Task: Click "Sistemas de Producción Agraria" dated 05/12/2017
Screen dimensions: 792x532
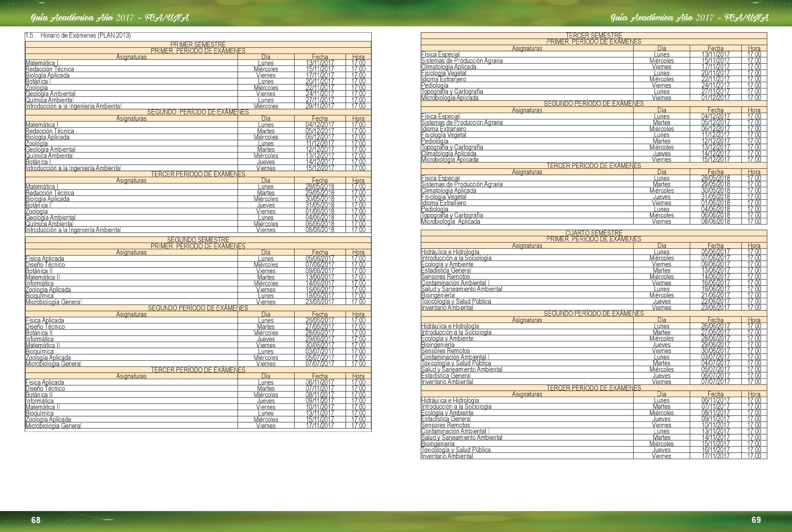Action: click(461, 123)
